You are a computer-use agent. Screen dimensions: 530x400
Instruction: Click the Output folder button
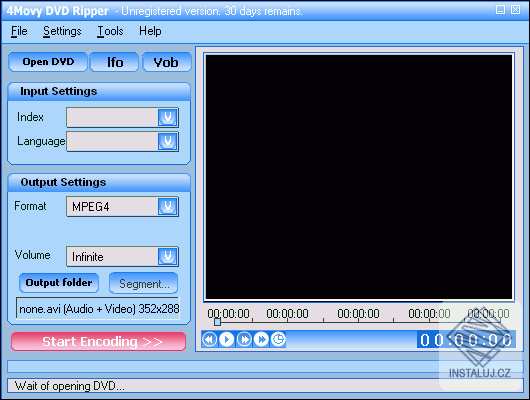pos(59,283)
